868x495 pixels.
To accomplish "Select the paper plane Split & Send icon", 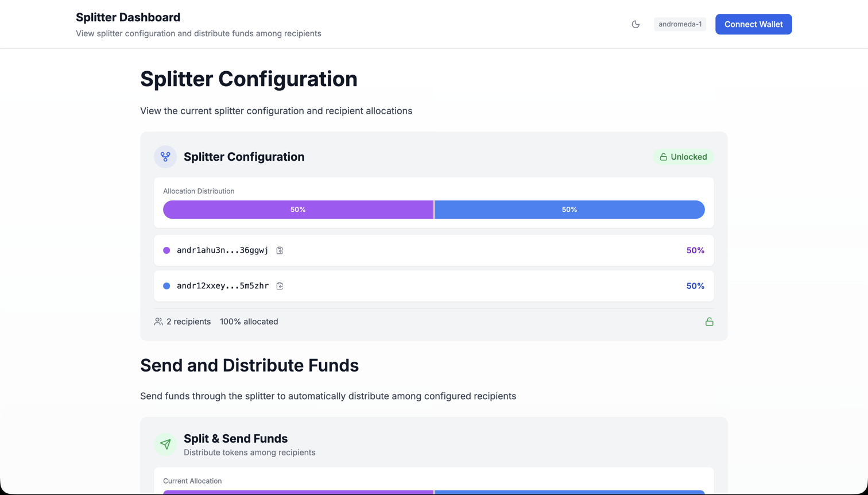I will tap(165, 444).
